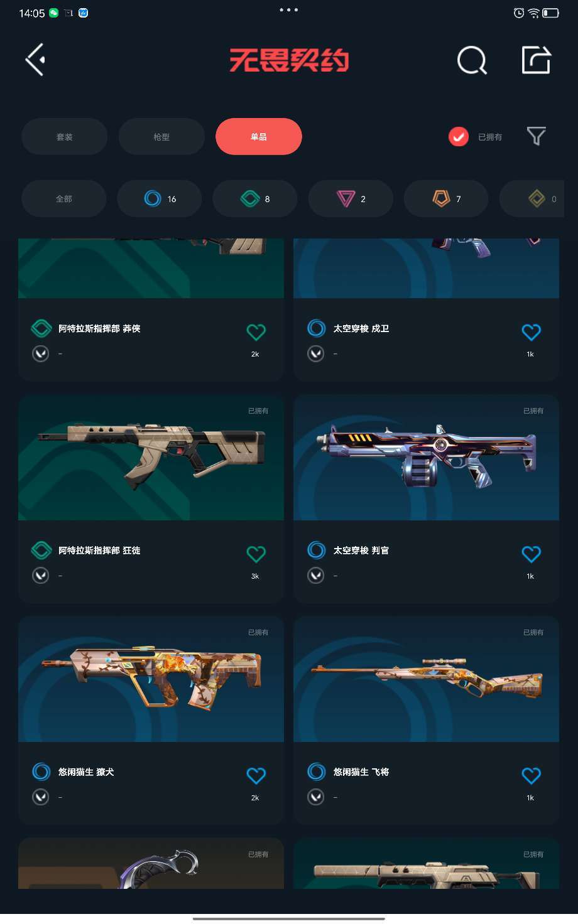Screen dimensions: 578x924
Task: Open the filter funnel icon
Action: [536, 136]
